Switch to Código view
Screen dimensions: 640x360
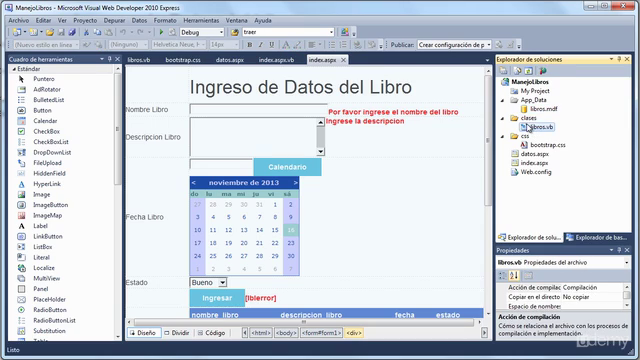(211, 333)
